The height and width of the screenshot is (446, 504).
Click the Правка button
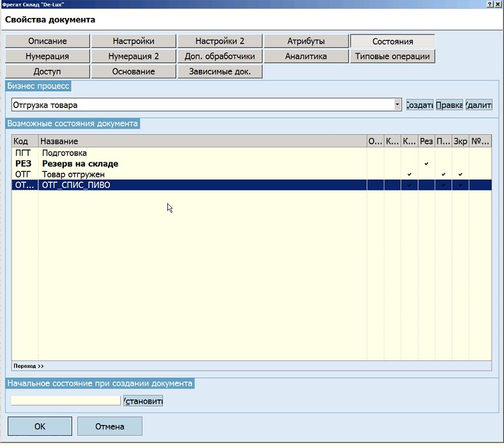pyautogui.click(x=449, y=105)
